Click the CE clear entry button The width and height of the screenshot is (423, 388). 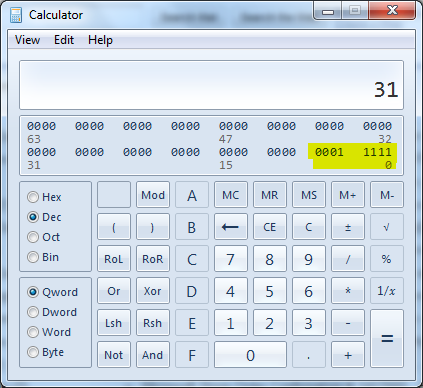click(x=270, y=227)
